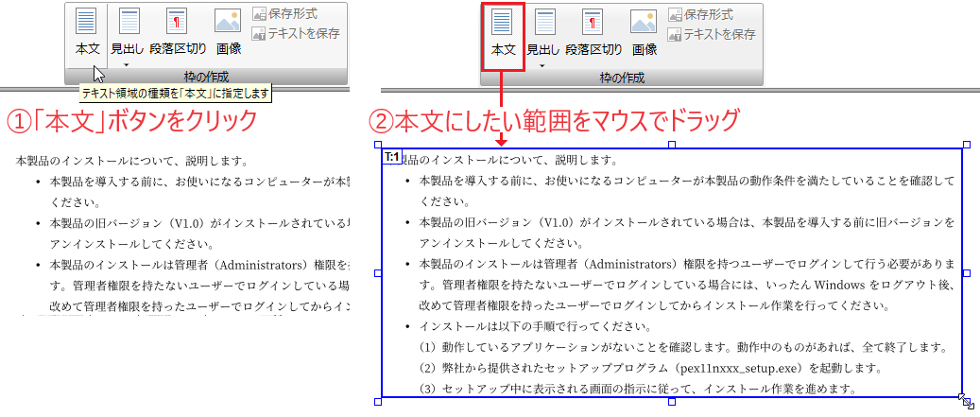Select 段落区切り icon in the right ribbon screenshot
Image resolution: width=980 pixels, height=417 pixels.
(x=592, y=21)
